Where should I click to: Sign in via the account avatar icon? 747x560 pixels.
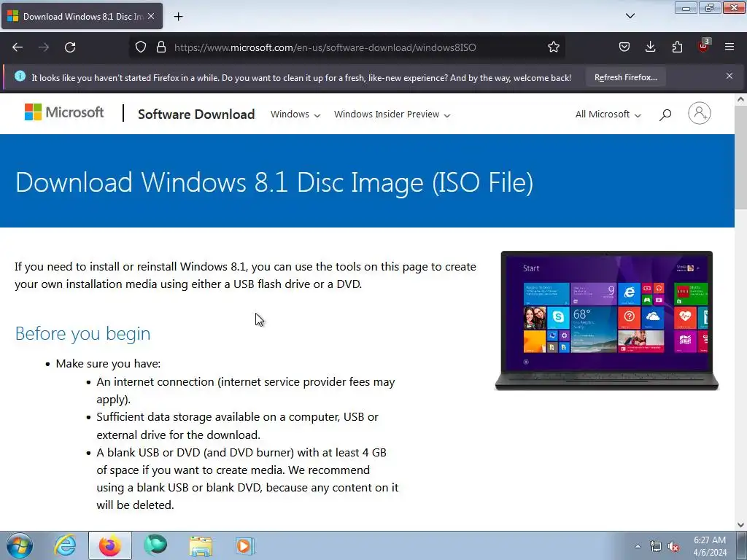tap(700, 113)
